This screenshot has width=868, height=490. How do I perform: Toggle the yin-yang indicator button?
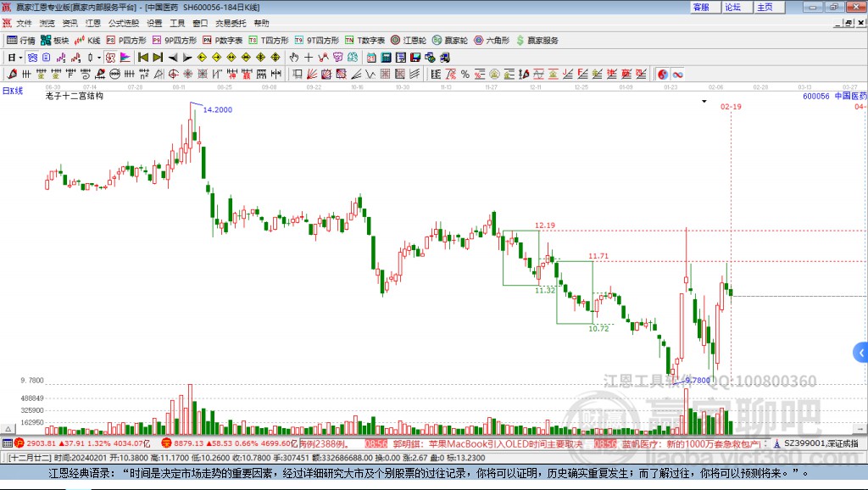663,74
